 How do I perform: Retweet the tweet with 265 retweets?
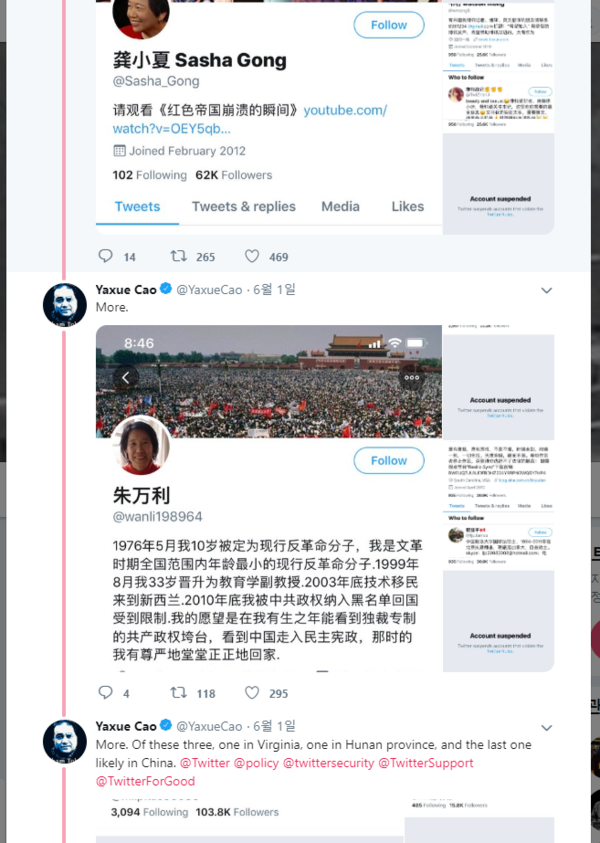pos(178,256)
